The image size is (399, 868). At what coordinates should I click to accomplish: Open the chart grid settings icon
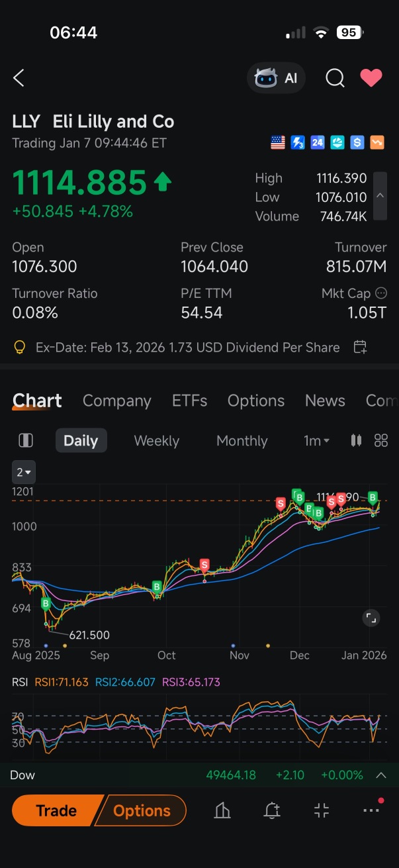pyautogui.click(x=381, y=440)
